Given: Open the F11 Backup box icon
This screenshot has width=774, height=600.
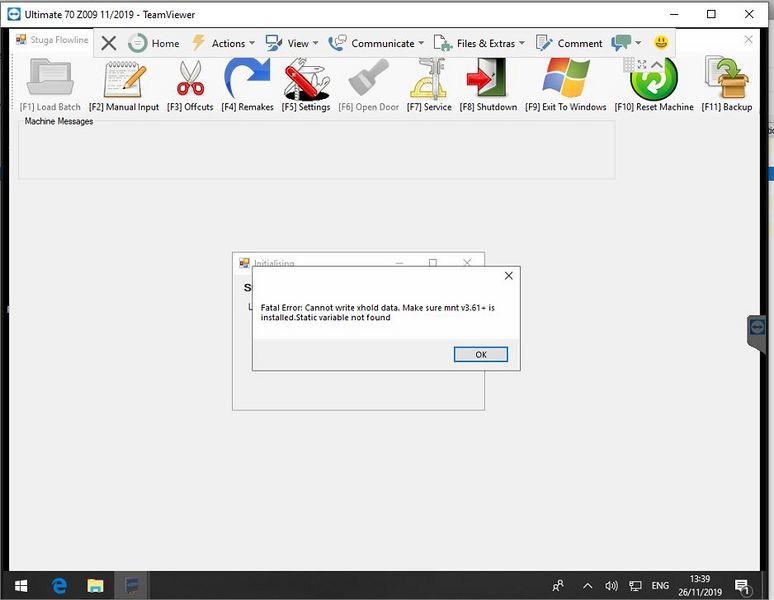Looking at the screenshot, I should pos(727,77).
